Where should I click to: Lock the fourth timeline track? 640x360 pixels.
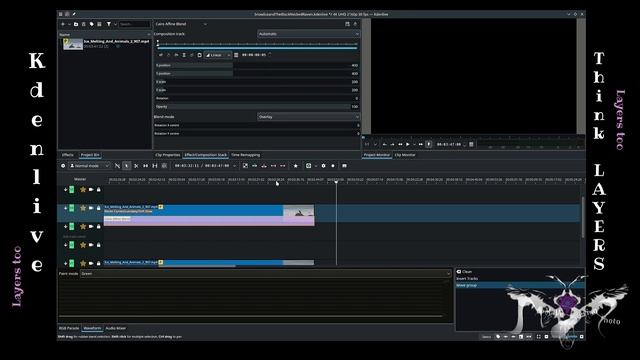coord(98,245)
